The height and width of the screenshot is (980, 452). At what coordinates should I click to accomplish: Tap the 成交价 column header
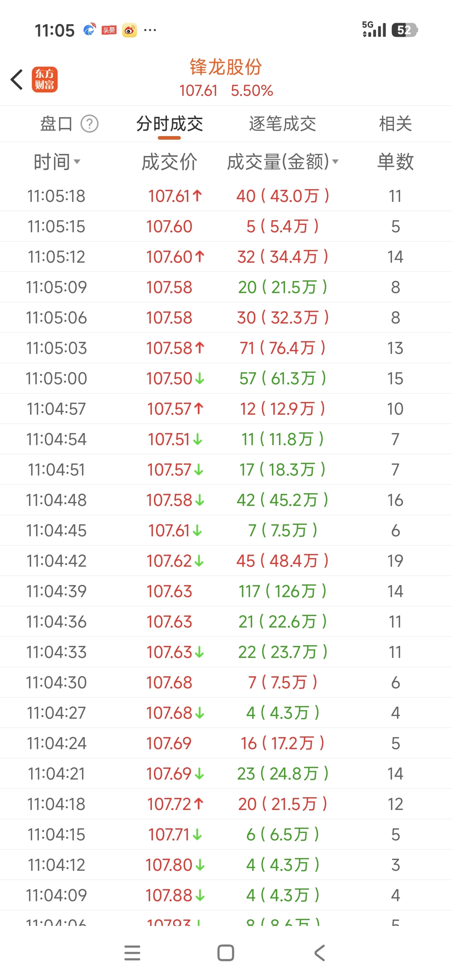tap(169, 162)
